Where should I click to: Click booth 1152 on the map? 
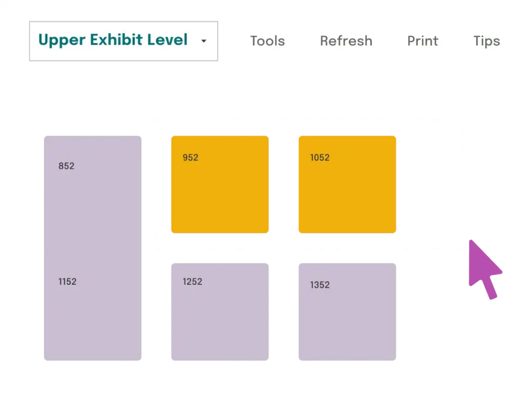pyautogui.click(x=93, y=307)
